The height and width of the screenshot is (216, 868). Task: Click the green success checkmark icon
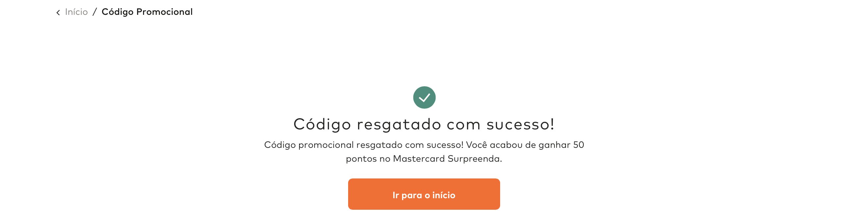click(x=424, y=97)
